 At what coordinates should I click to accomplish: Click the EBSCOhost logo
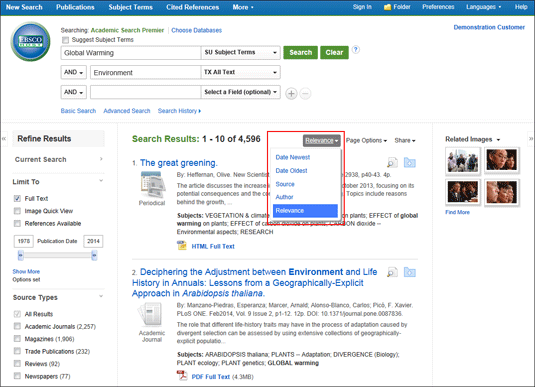tap(30, 42)
